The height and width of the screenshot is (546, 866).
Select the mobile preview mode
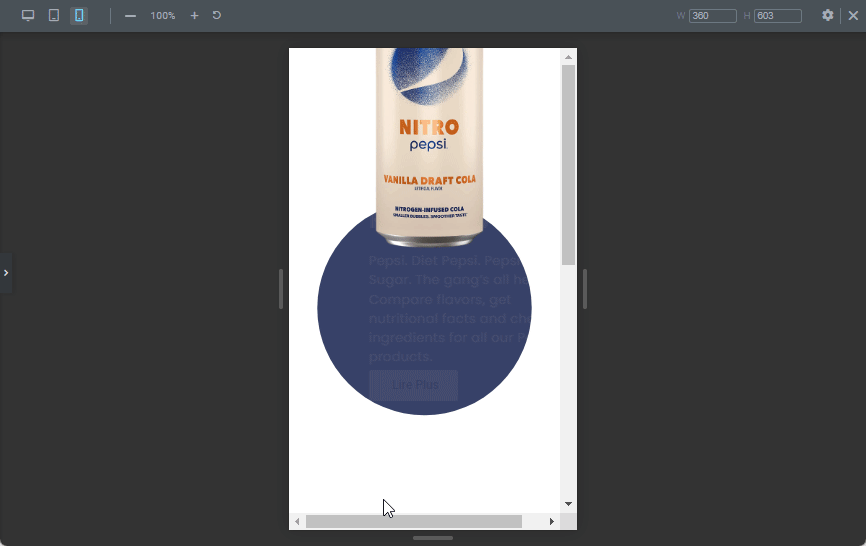point(79,15)
